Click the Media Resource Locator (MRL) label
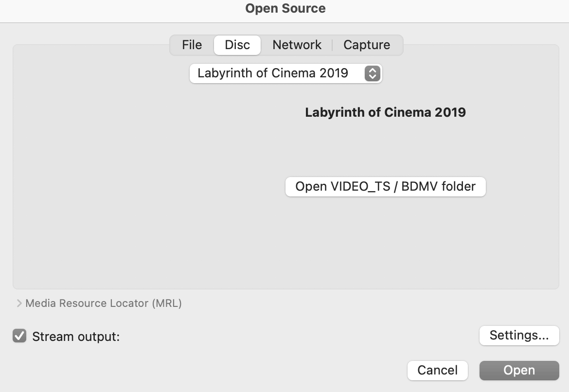The height and width of the screenshot is (392, 569). tap(104, 303)
